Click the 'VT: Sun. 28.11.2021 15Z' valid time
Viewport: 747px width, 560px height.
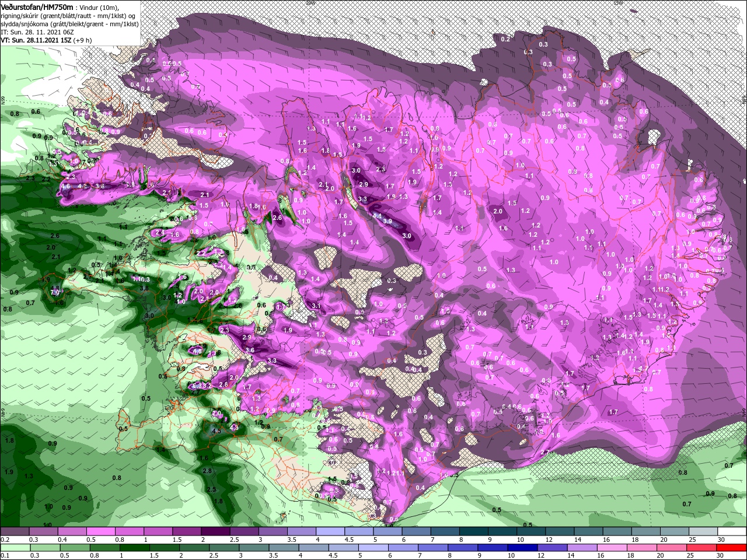click(36, 40)
